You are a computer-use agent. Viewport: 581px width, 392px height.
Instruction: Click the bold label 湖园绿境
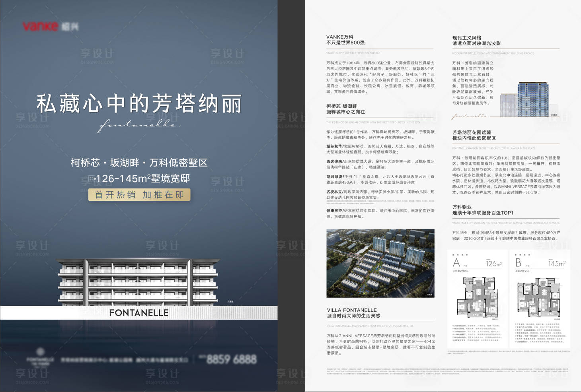tap(335, 177)
